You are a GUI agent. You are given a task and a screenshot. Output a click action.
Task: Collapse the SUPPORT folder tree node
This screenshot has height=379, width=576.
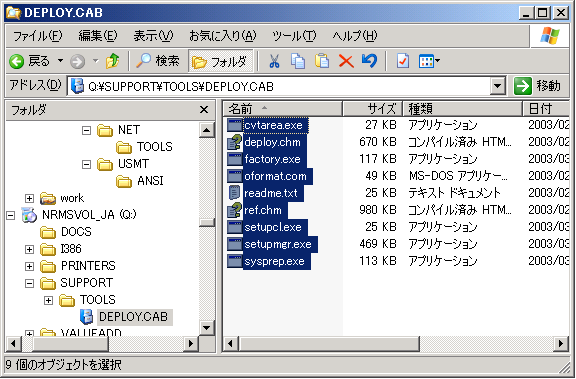click(x=29, y=283)
